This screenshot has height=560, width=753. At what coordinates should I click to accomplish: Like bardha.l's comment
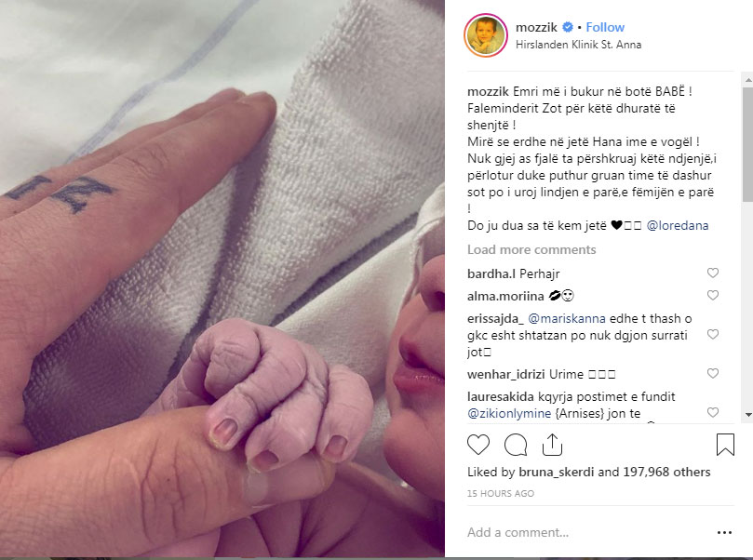pyautogui.click(x=713, y=273)
